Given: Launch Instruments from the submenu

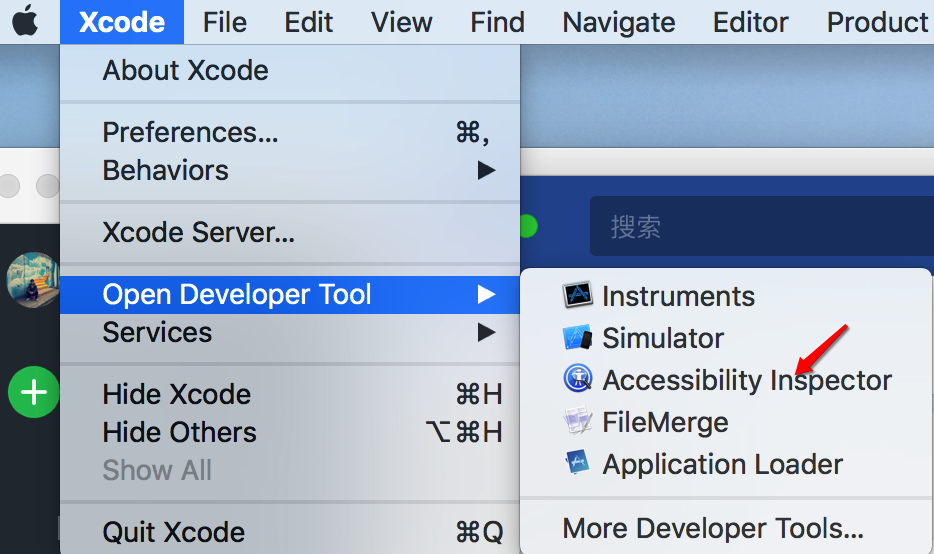Looking at the screenshot, I should [726, 295].
